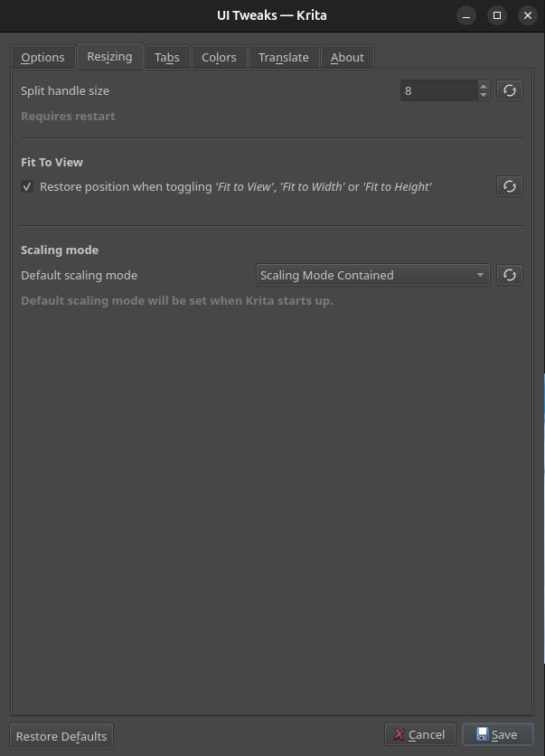The height and width of the screenshot is (756, 545).
Task: Click the Restore Defaults button
Action: (61, 735)
